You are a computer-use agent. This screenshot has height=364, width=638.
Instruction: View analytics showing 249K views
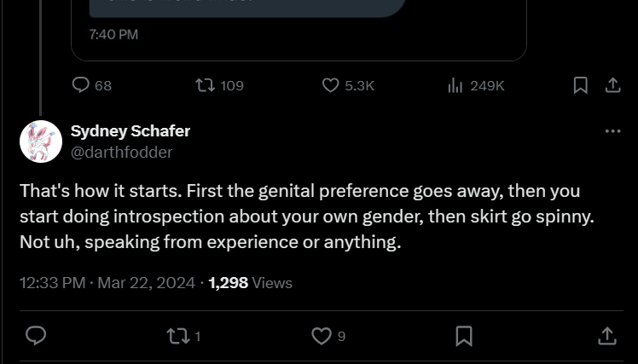pos(455,85)
